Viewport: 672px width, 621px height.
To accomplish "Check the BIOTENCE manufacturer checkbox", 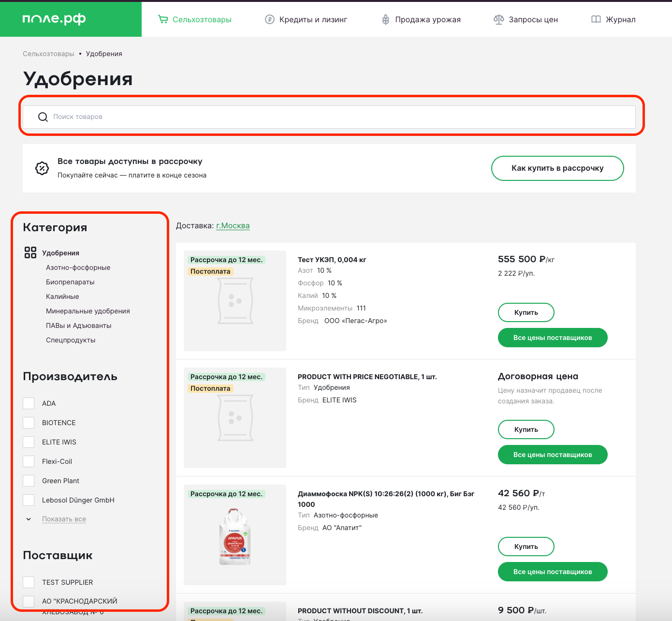I will pos(29,423).
